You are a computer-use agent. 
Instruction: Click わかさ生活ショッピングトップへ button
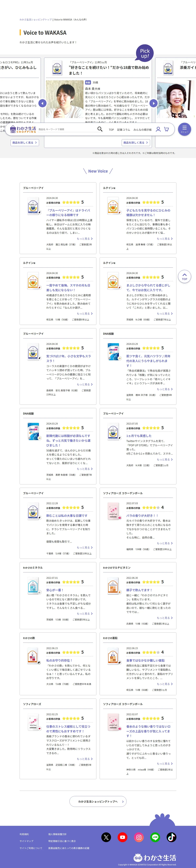tap(98, 802)
